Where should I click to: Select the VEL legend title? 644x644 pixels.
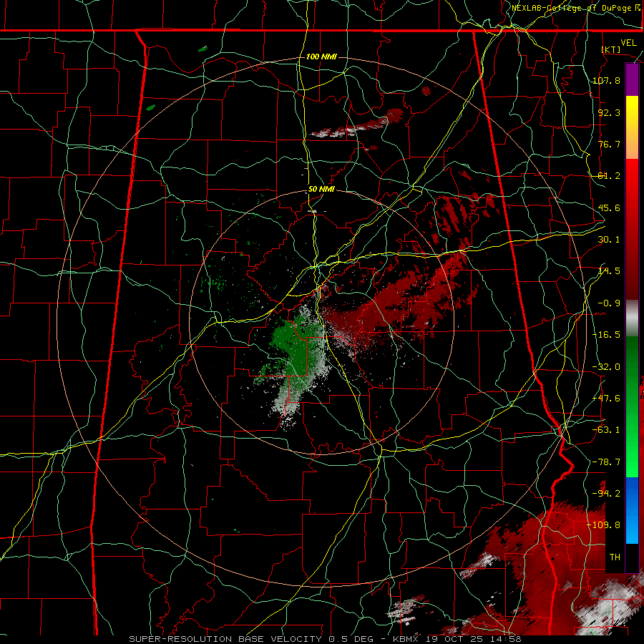point(628,43)
